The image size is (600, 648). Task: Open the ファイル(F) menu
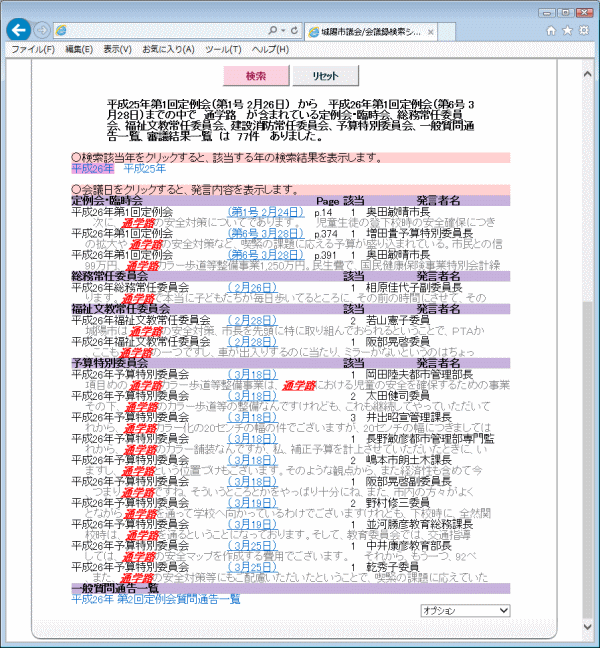pyautogui.click(x=33, y=50)
